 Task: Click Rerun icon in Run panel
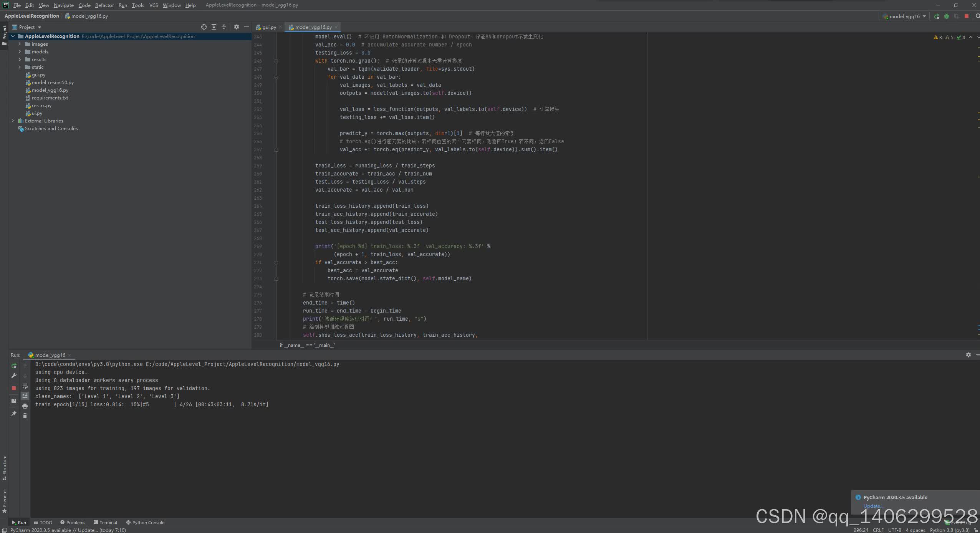(x=14, y=366)
